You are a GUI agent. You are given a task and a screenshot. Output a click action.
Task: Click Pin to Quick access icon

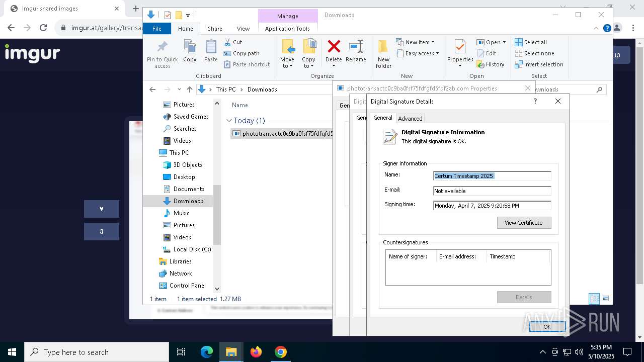click(162, 54)
